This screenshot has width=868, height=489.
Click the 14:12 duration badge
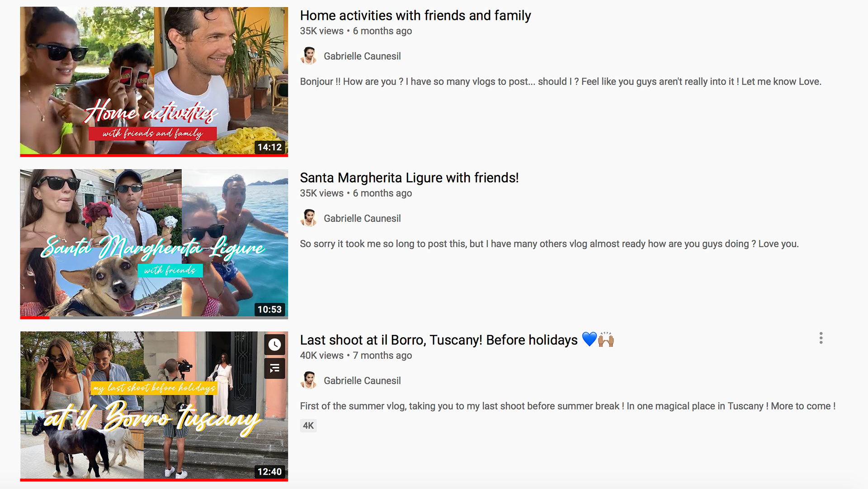pyautogui.click(x=269, y=147)
